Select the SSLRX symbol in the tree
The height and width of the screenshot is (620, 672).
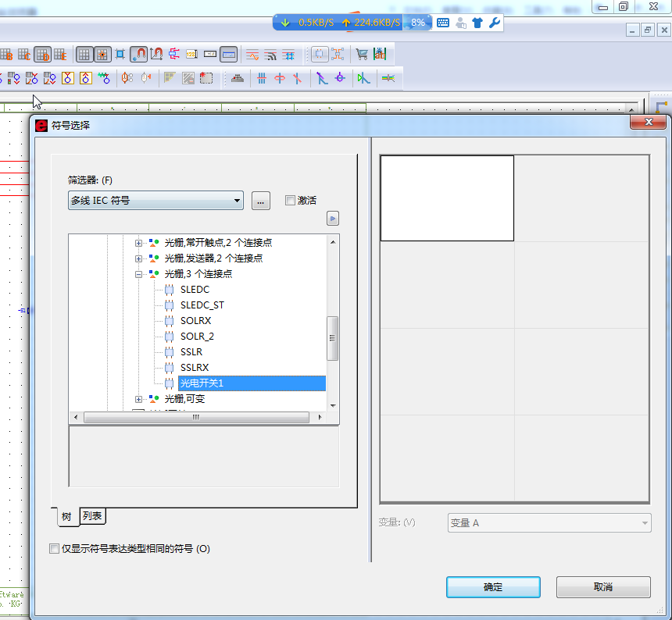(x=195, y=368)
